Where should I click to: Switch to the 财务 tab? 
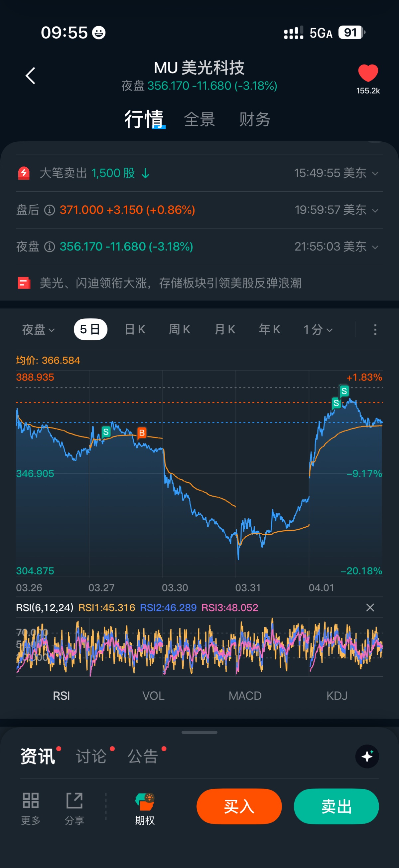(255, 120)
